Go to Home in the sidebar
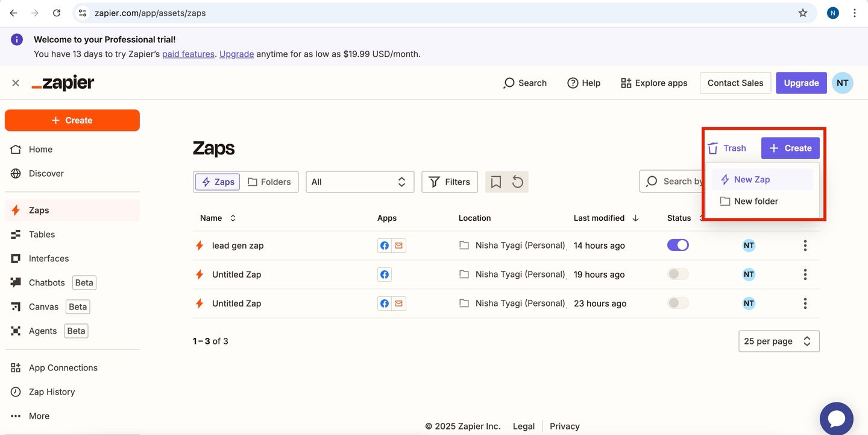The height and width of the screenshot is (435, 868). (72, 149)
